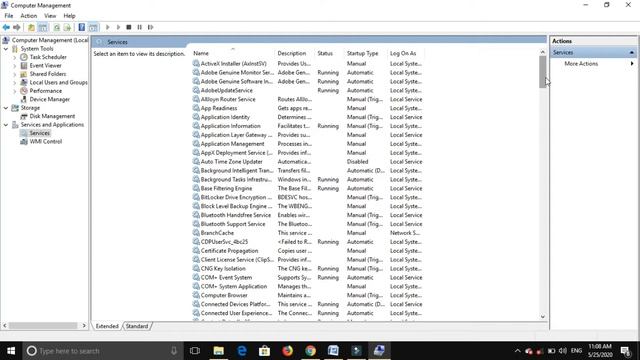This screenshot has height=360, width=640.
Task: Select Task Scheduler in the tree
Action: click(x=48, y=57)
